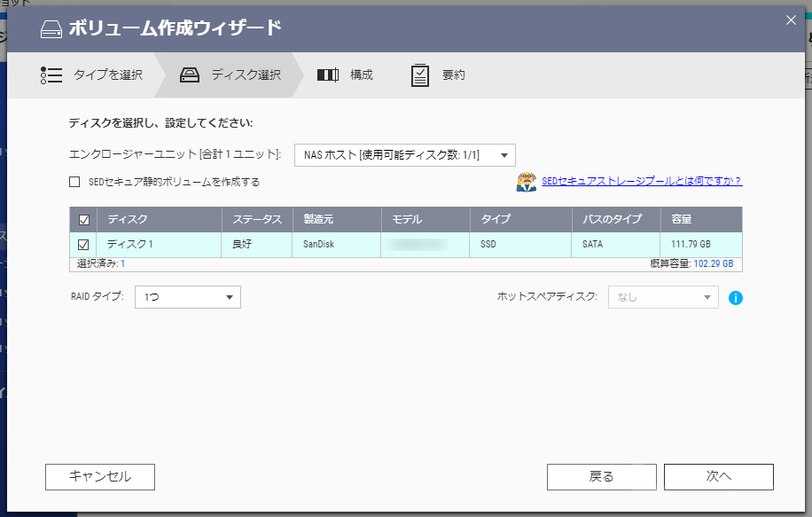The width and height of the screenshot is (812, 517).
Task: Click the 戻る button
Action: tap(602, 477)
